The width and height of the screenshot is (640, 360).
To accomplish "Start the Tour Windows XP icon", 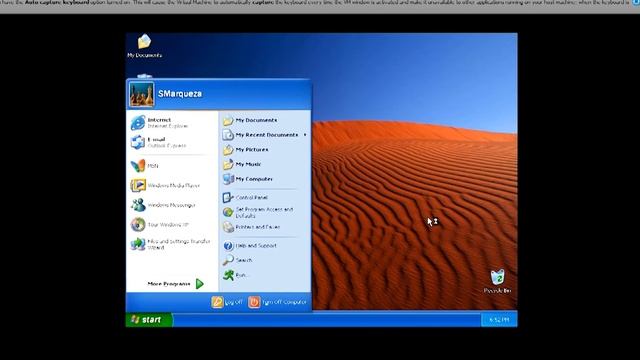I will pos(138,224).
